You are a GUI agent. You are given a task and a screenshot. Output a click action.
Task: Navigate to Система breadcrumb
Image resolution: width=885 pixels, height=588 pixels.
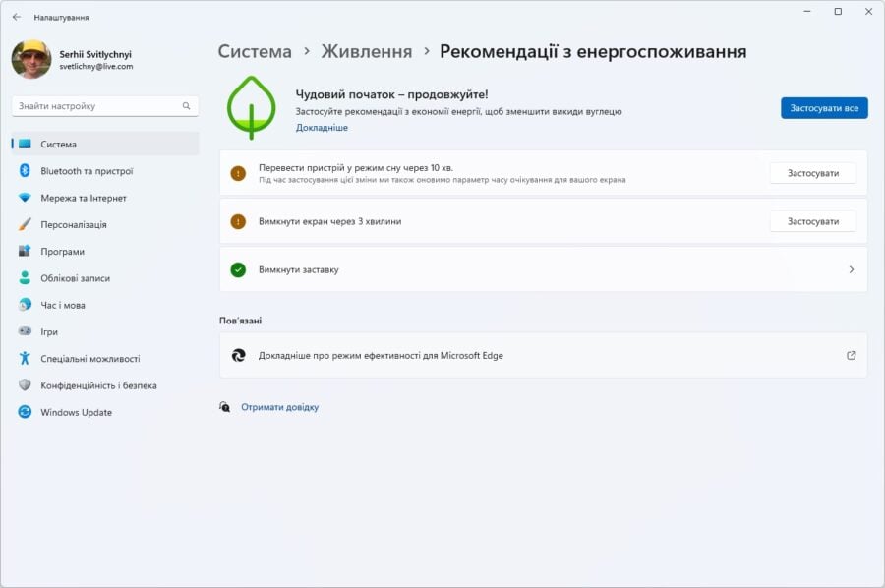click(255, 51)
